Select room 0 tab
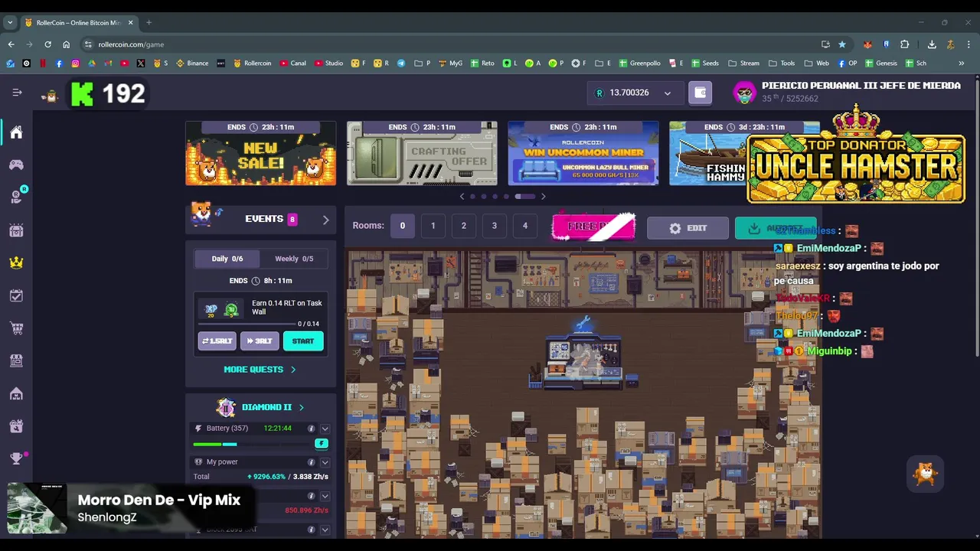 click(x=402, y=226)
